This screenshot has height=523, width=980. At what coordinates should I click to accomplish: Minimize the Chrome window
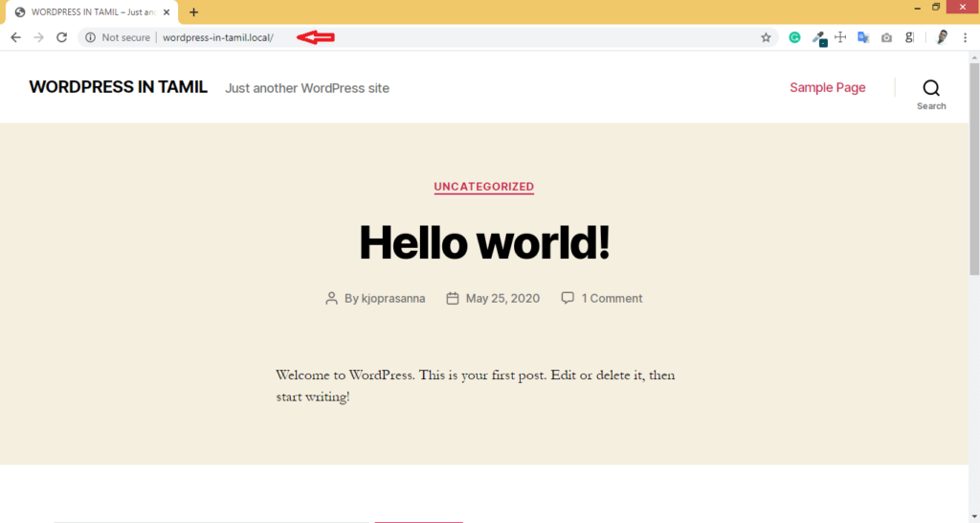pos(917,8)
